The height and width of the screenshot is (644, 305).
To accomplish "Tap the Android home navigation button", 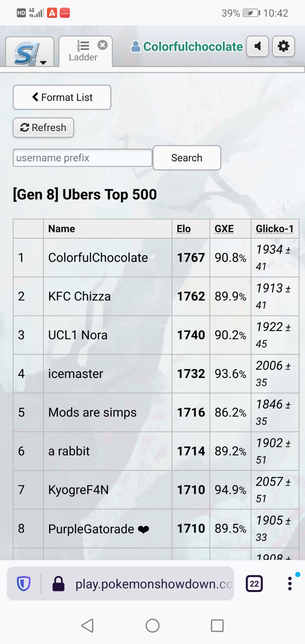I will [x=153, y=626].
